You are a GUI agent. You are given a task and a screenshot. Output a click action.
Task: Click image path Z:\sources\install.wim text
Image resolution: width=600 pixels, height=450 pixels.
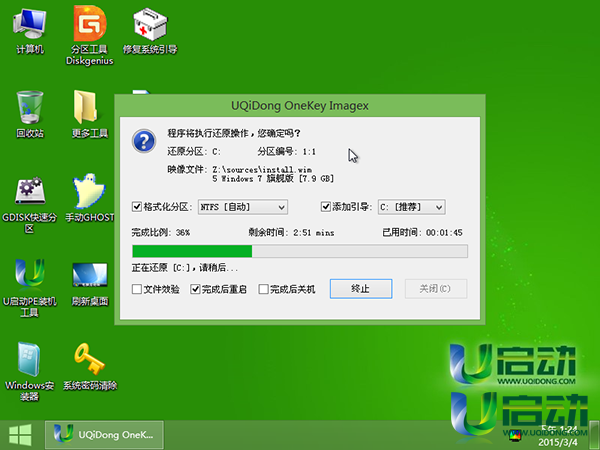[x=262, y=170]
